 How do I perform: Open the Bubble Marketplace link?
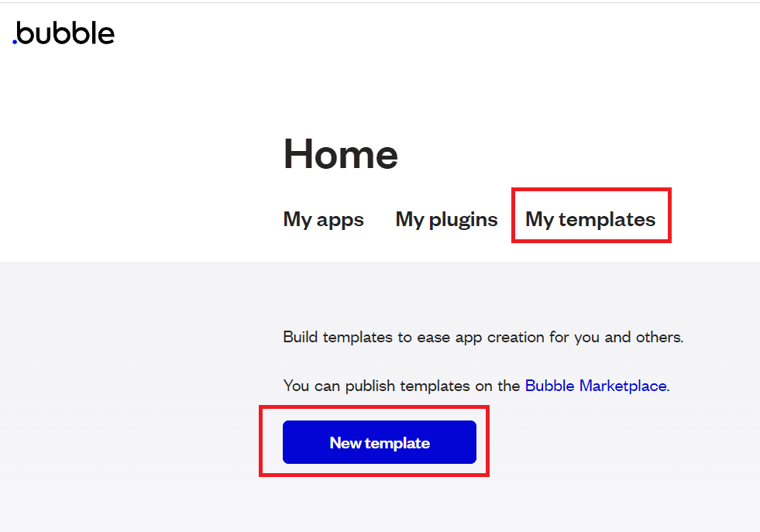coord(595,386)
